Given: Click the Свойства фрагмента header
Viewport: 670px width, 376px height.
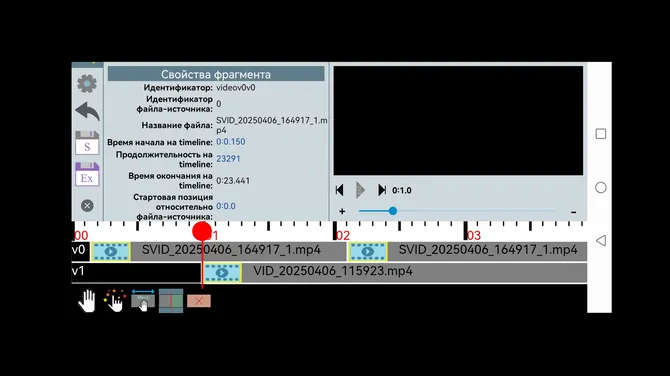Looking at the screenshot, I should [x=216, y=74].
